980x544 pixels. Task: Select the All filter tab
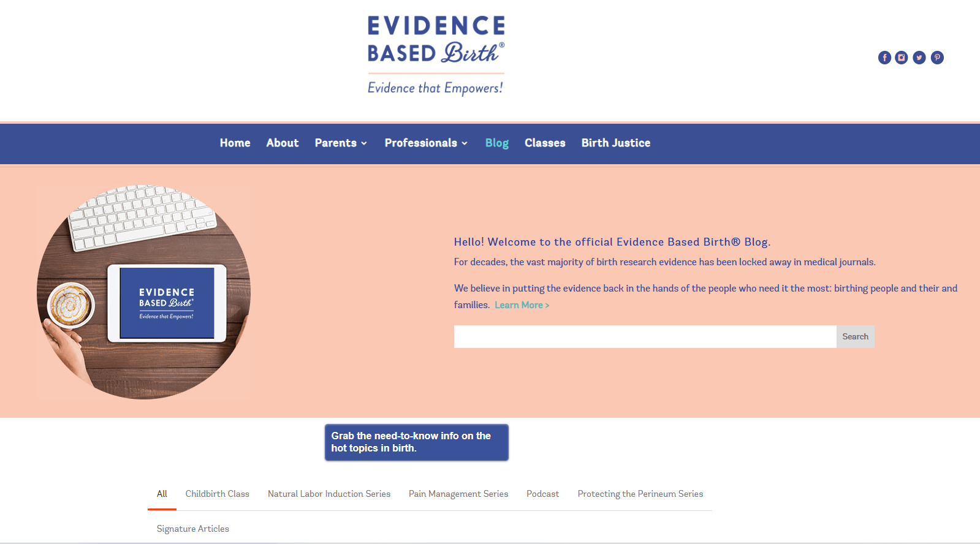(162, 494)
